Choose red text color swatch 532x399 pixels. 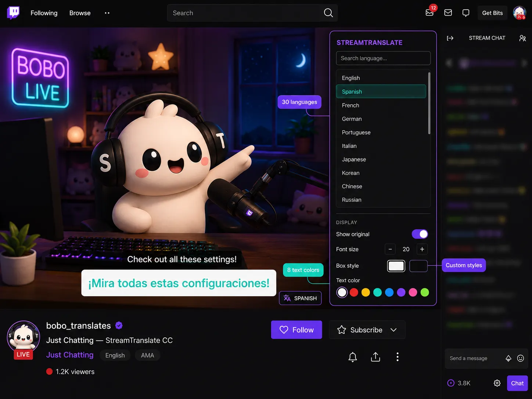(x=354, y=292)
